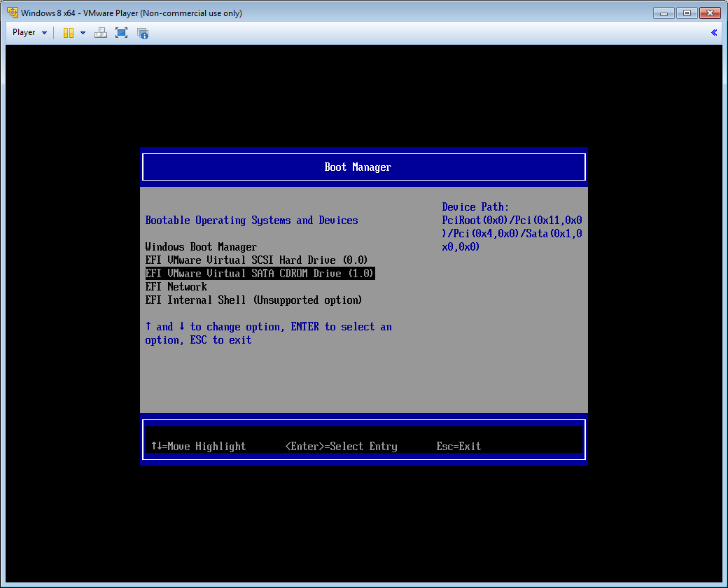Image resolution: width=728 pixels, height=588 pixels.
Task: Click Bootable Operating Systems and Devices heading
Action: click(x=251, y=220)
